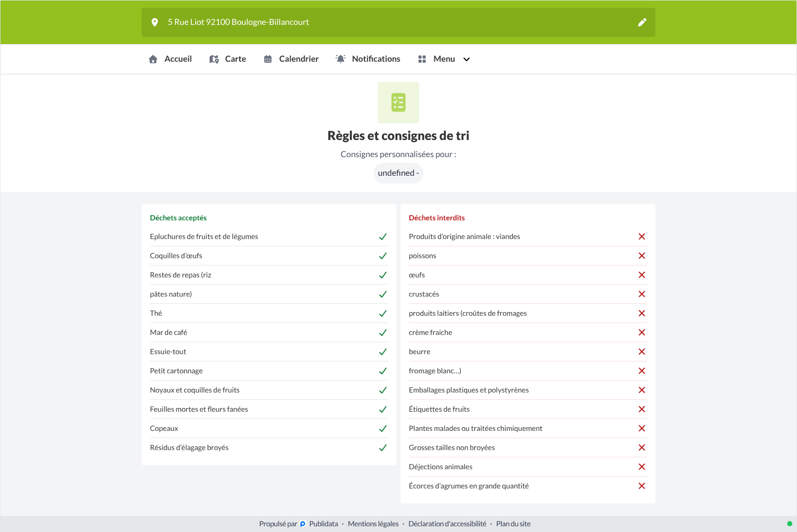Click the Accueil home icon
This screenshot has width=797, height=532.
point(153,59)
